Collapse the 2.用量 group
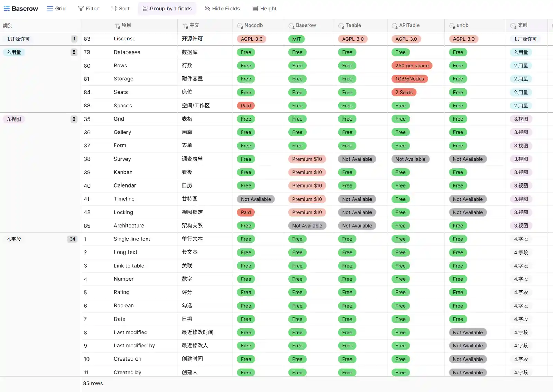 coord(14,52)
